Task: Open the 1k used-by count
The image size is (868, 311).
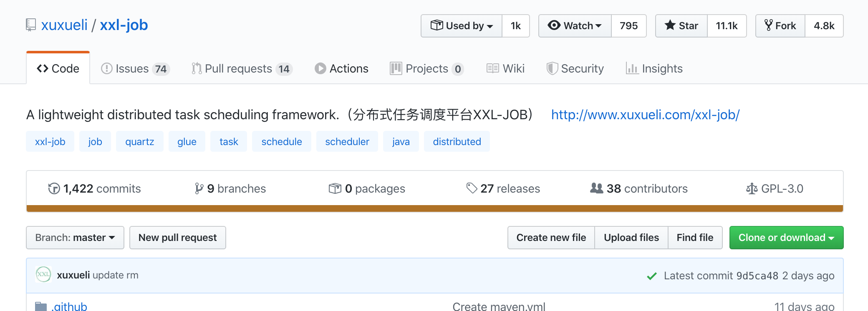Action: pyautogui.click(x=516, y=26)
